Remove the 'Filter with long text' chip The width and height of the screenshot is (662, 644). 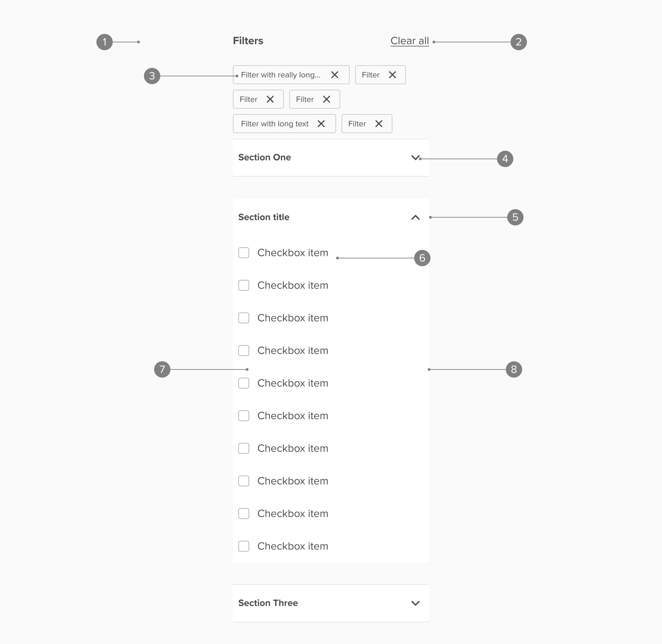click(x=321, y=124)
